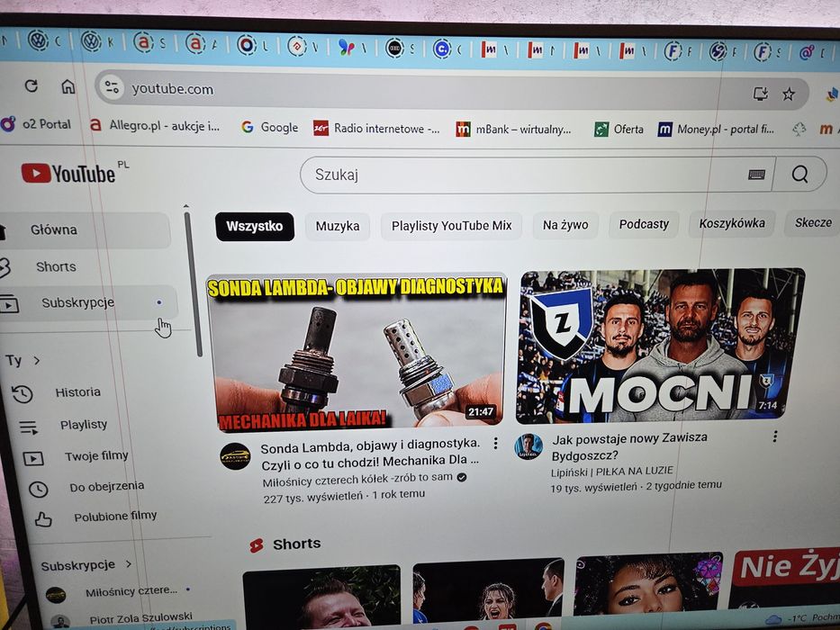The height and width of the screenshot is (630, 840).
Task: Open more options for Zawisza Bydgoszcz video
Action: point(774,436)
